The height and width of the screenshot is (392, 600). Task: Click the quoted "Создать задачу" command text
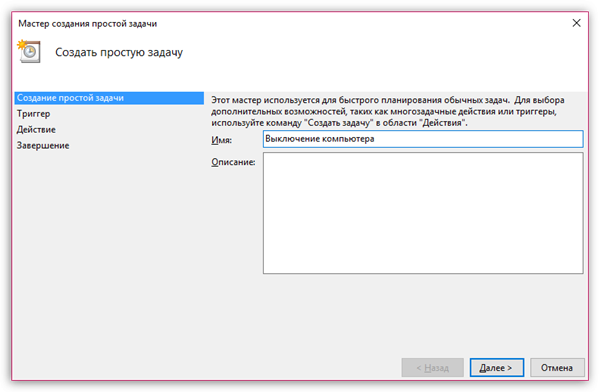click(339, 123)
